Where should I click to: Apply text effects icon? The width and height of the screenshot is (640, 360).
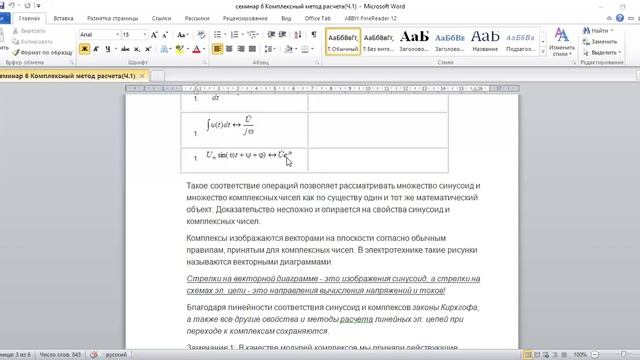coord(164,49)
